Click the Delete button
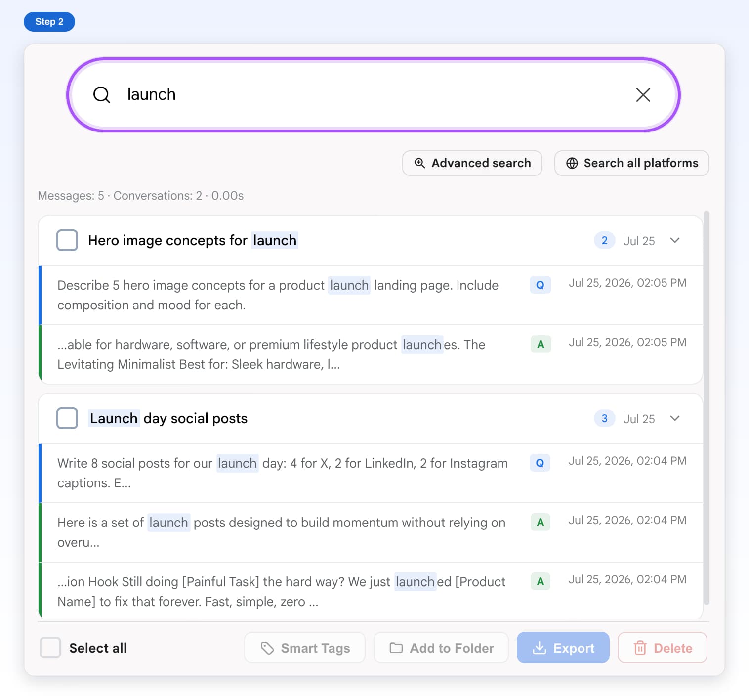Image resolution: width=749 pixels, height=700 pixels. (x=663, y=648)
